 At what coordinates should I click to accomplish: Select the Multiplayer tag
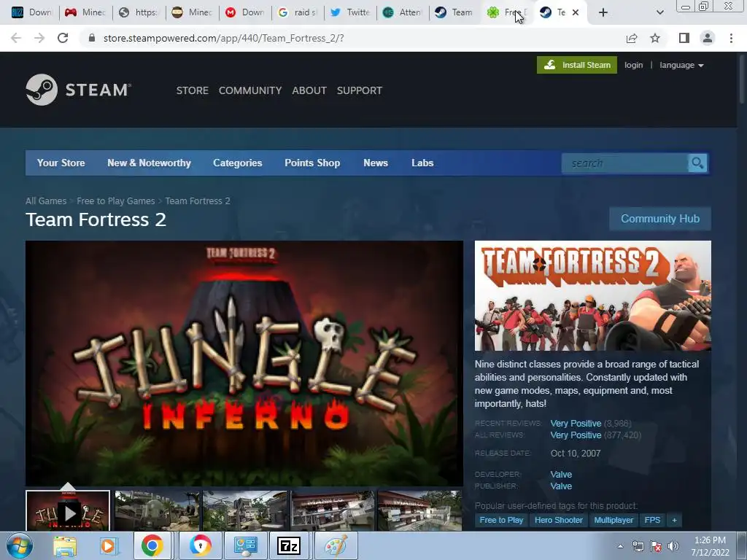pyautogui.click(x=614, y=520)
